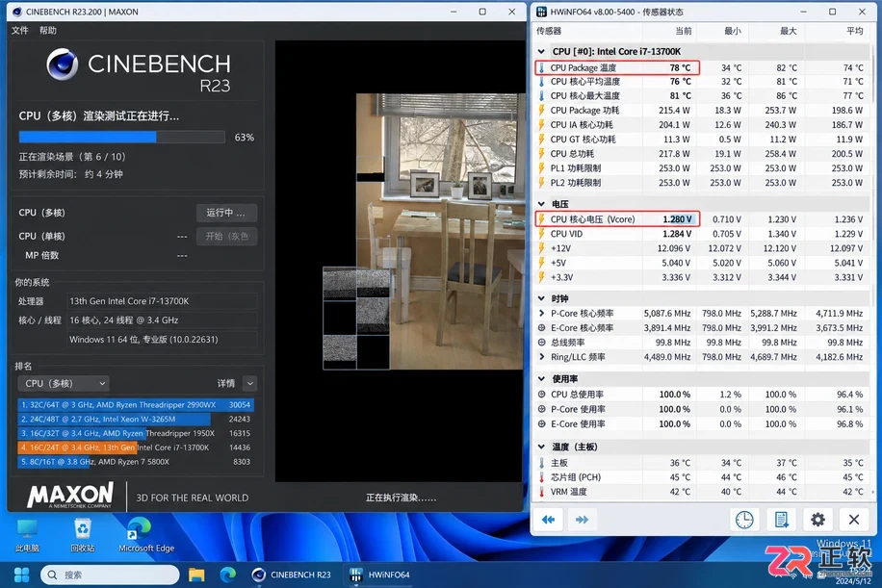Click the lightning icon beside CPU 总功耗
Viewport: 882px width, 588px height.
coord(542,153)
